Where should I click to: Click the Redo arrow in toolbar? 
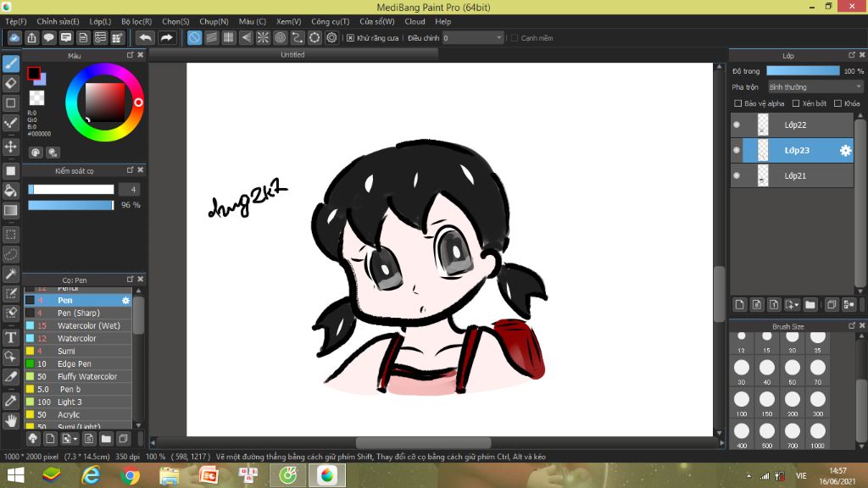pos(166,37)
